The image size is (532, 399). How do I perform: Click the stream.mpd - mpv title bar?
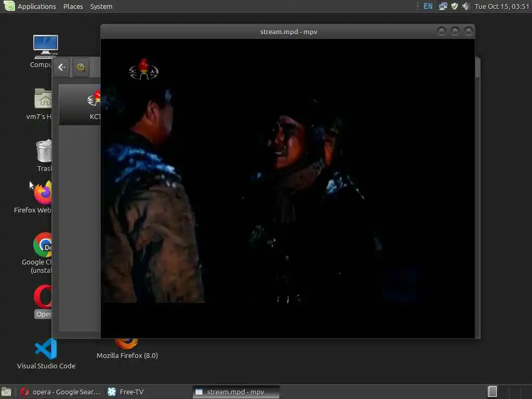[x=288, y=32]
